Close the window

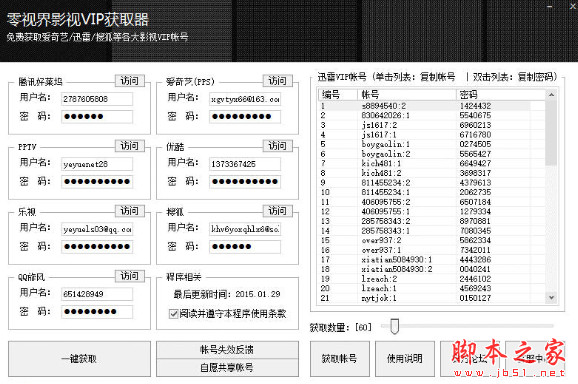[x=574, y=6]
